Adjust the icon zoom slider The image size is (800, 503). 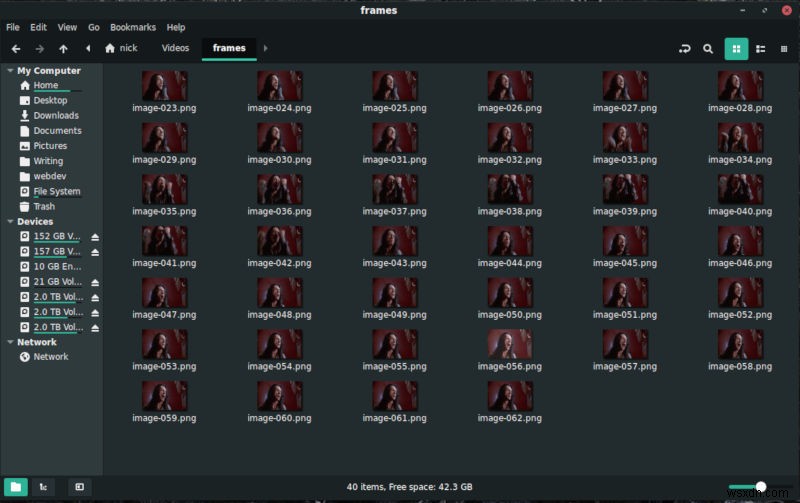point(760,487)
